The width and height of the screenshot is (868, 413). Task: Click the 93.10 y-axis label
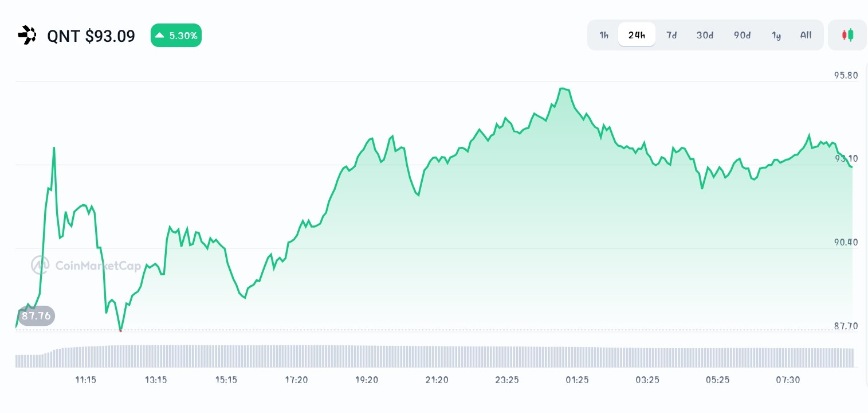(846, 158)
